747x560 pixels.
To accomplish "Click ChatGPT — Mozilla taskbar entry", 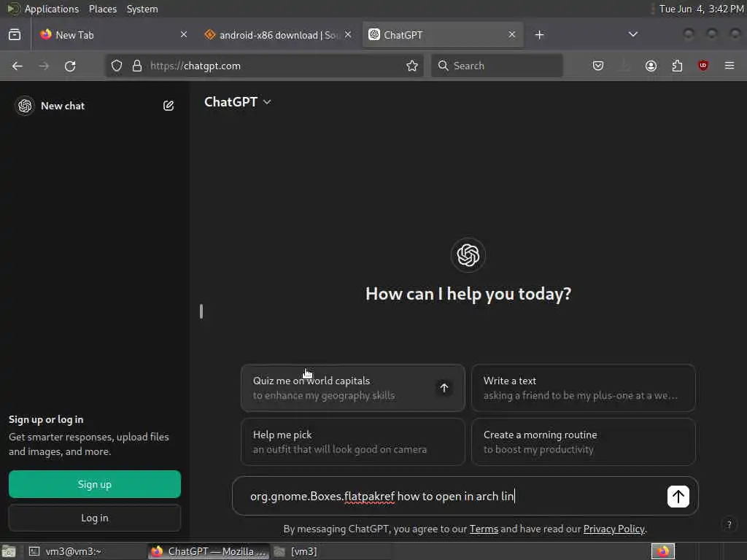I will pyautogui.click(x=208, y=551).
